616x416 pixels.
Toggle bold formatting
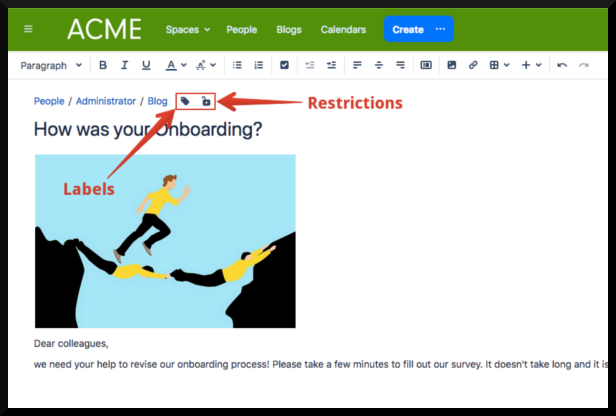point(103,65)
